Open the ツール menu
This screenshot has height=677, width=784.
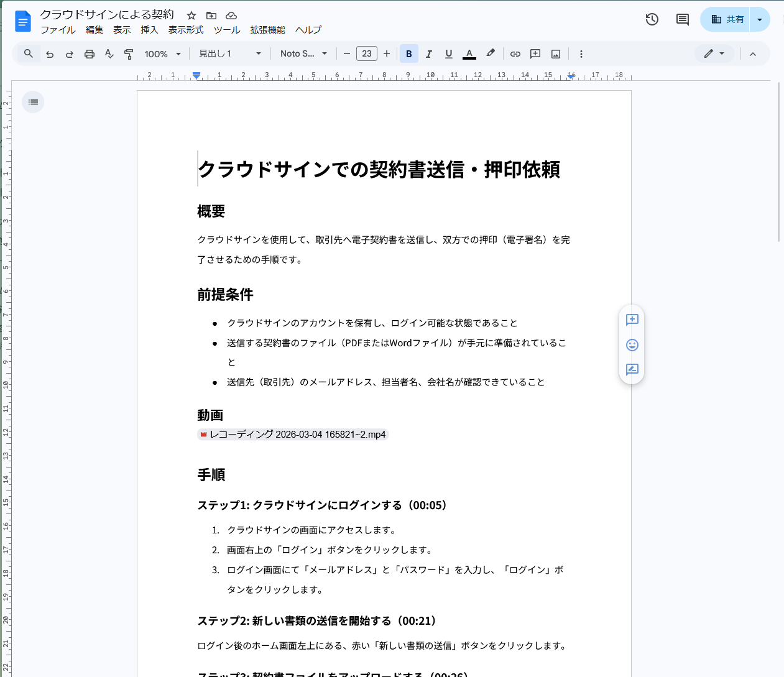pyautogui.click(x=227, y=30)
